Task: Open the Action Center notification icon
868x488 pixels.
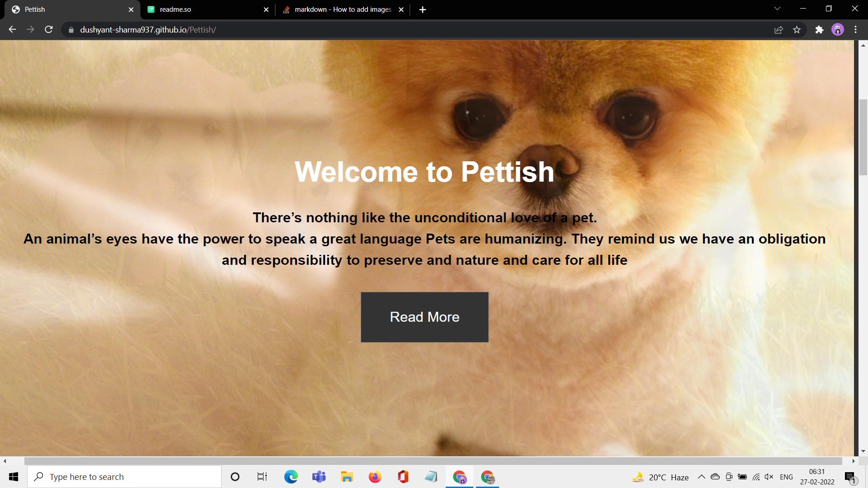Action: pyautogui.click(x=850, y=477)
